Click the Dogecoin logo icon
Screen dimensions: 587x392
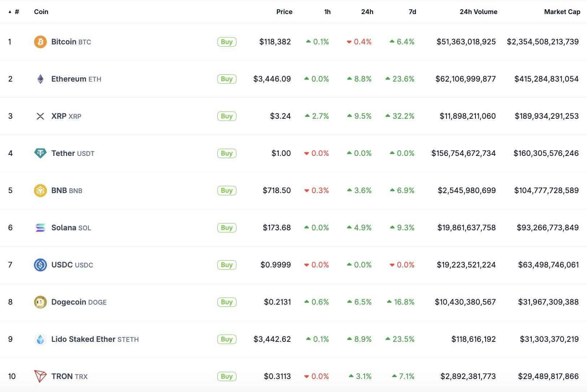40,302
